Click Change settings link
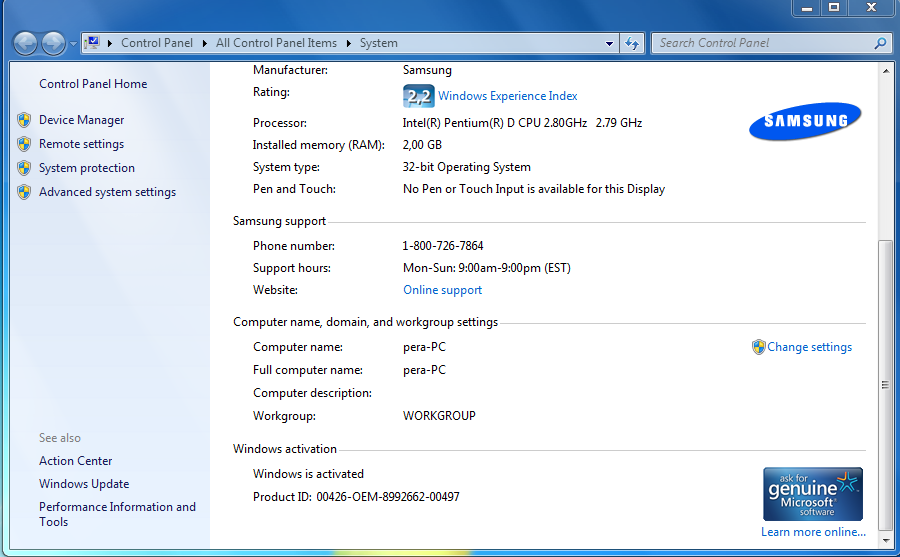This screenshot has width=900, height=557. [809, 347]
